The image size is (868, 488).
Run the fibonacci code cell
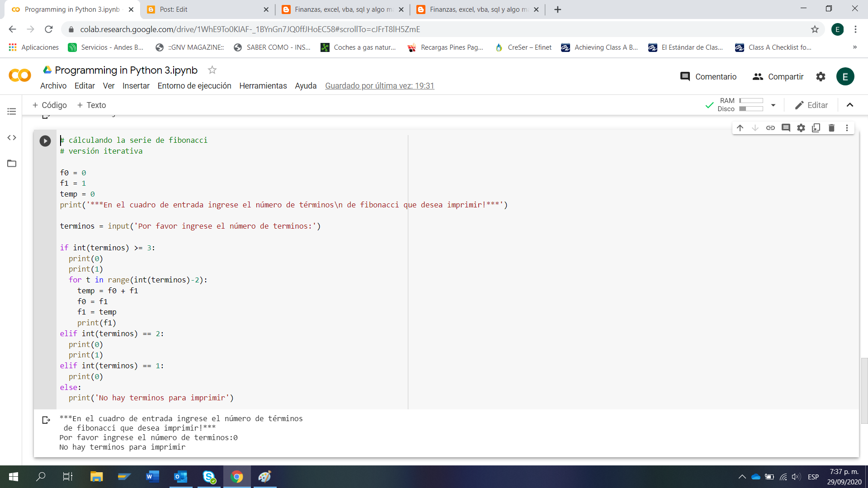point(45,141)
